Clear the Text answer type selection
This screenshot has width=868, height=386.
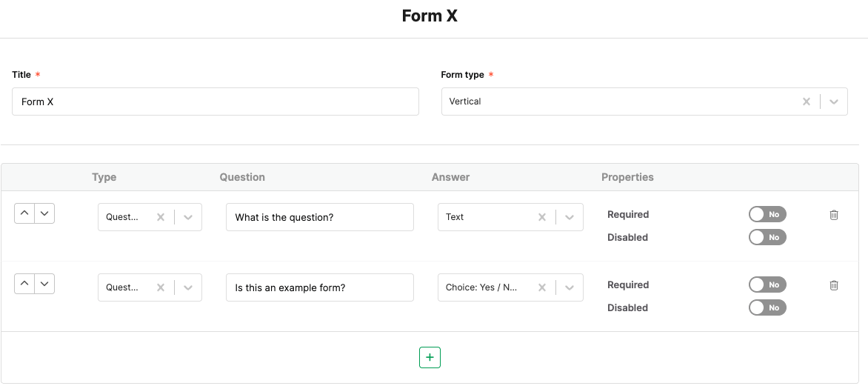point(542,217)
